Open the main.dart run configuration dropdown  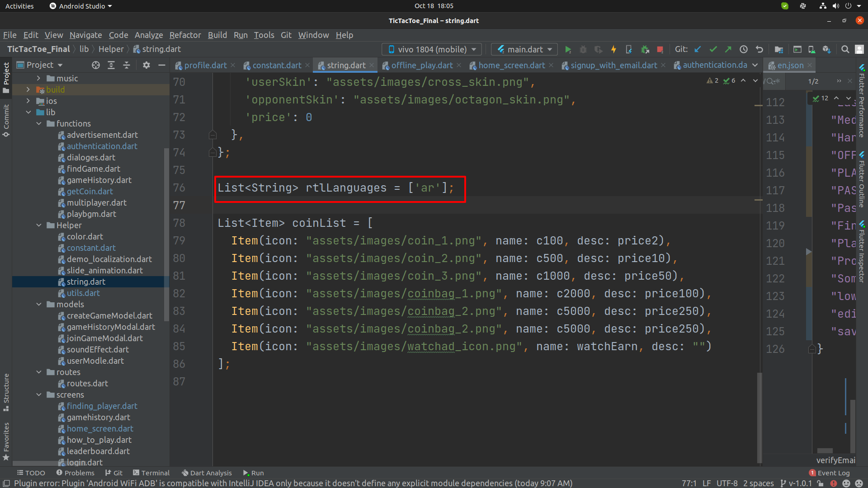[524, 50]
